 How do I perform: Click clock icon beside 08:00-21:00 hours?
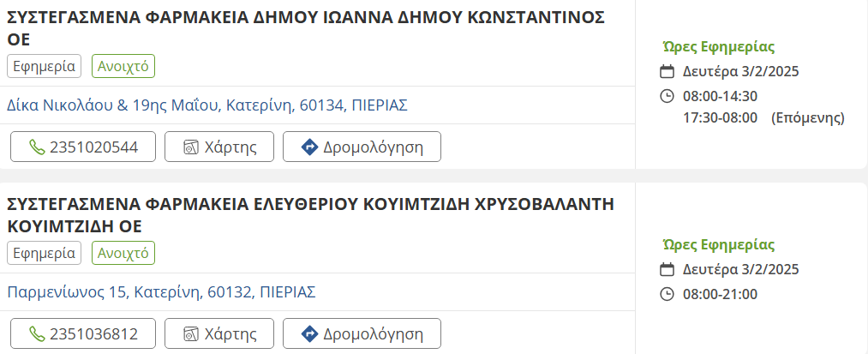pos(667,294)
